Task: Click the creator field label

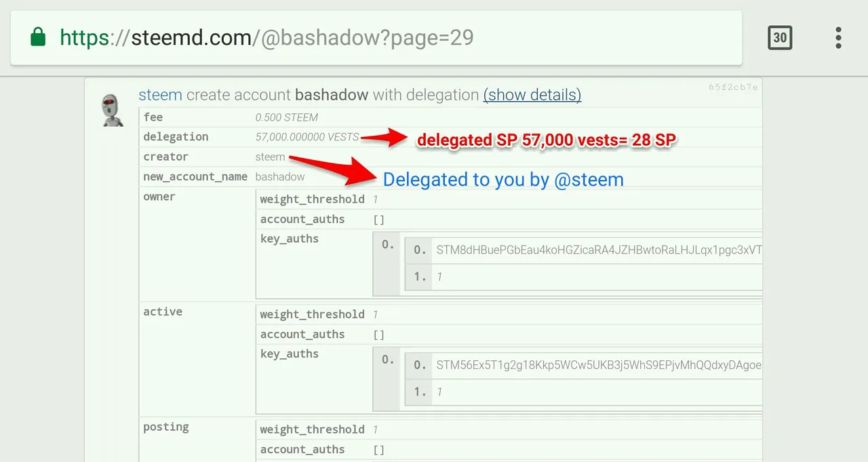Action: [165, 157]
